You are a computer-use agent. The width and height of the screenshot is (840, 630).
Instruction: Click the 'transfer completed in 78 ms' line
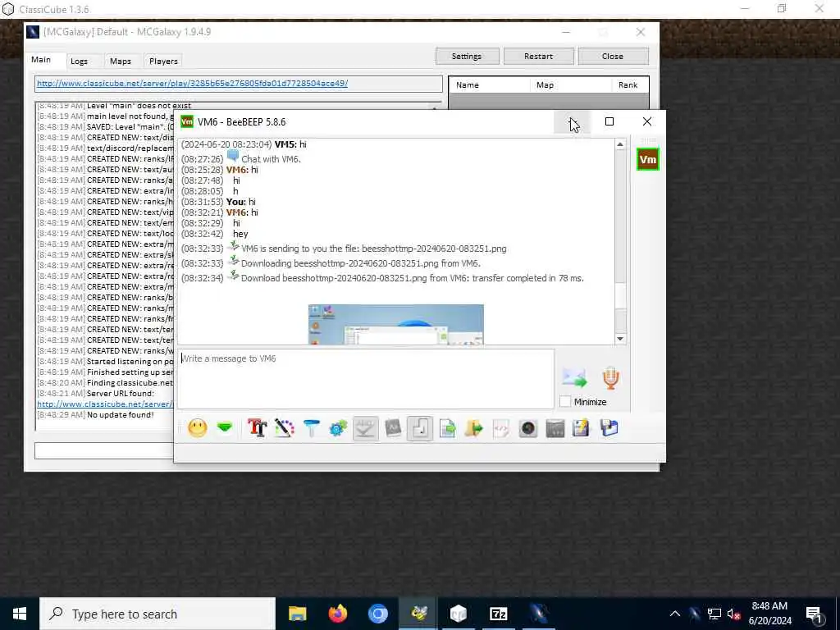pyautogui.click(x=382, y=278)
